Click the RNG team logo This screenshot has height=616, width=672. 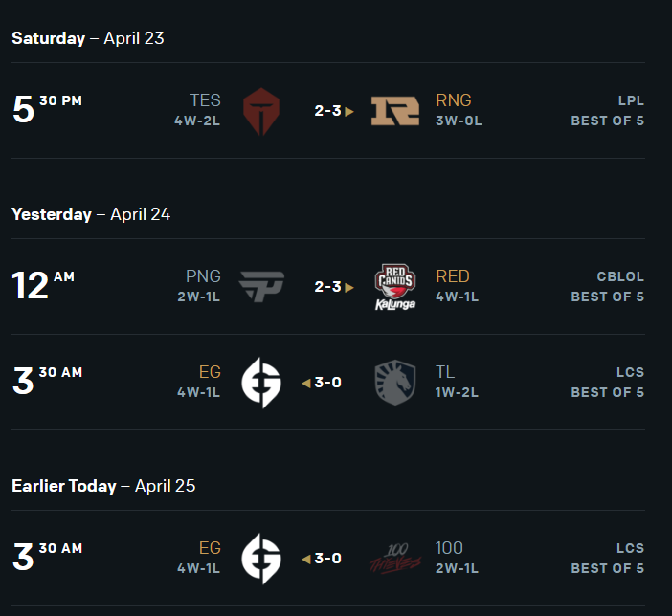click(x=395, y=111)
